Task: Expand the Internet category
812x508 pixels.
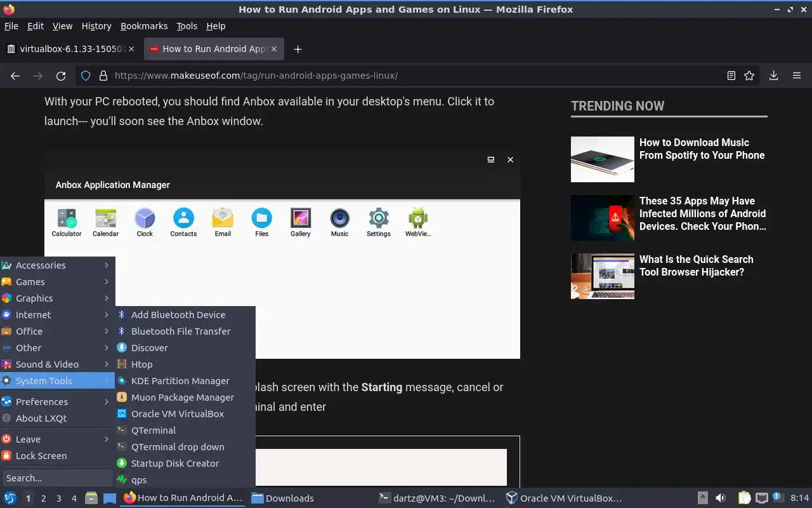Action: pyautogui.click(x=57, y=315)
